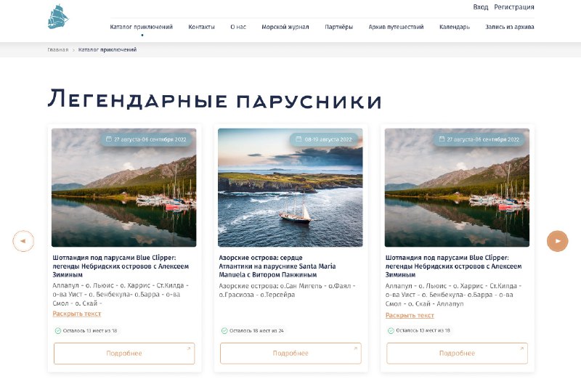Viewport: 581px width, 392px height.
Task: Click calendar icon on Azores card date badge
Action: pos(298,139)
